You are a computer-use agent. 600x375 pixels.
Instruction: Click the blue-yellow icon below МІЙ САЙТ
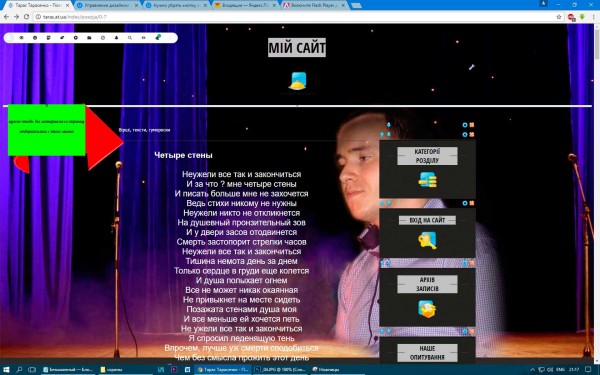pos(298,81)
